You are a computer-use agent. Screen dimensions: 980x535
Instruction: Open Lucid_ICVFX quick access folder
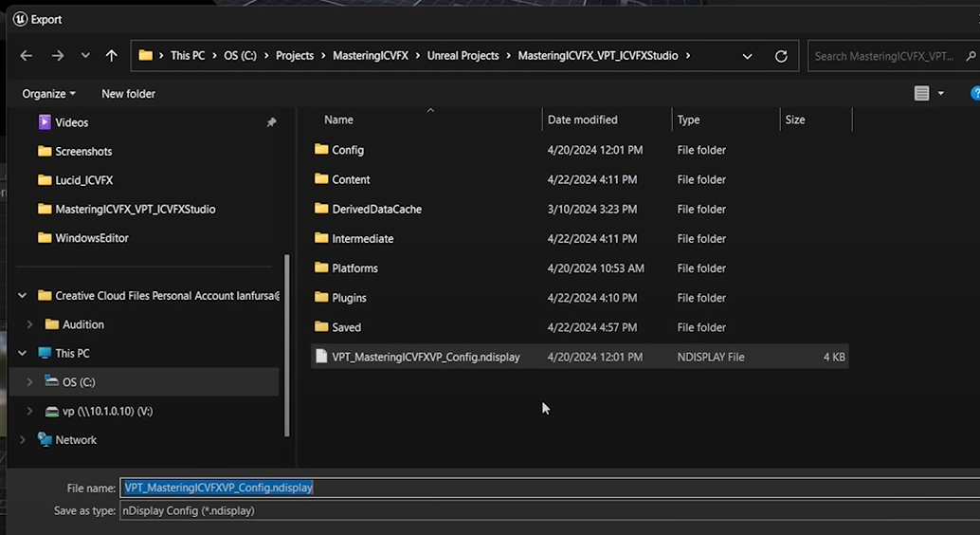click(83, 180)
